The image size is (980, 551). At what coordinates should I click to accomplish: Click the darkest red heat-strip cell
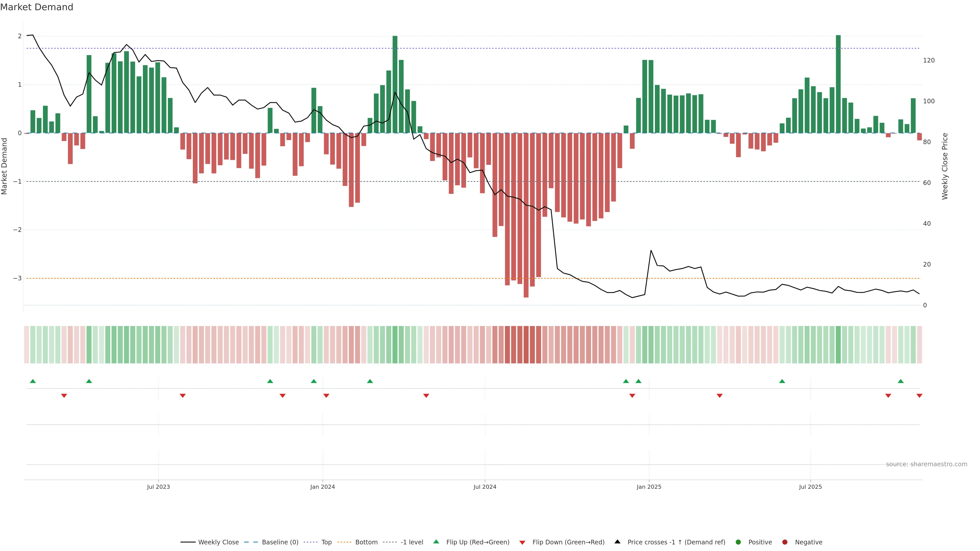point(526,345)
